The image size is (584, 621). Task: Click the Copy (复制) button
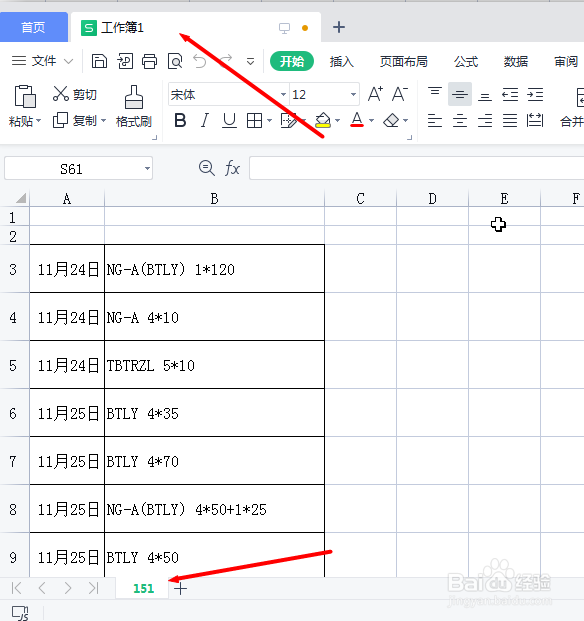75,120
